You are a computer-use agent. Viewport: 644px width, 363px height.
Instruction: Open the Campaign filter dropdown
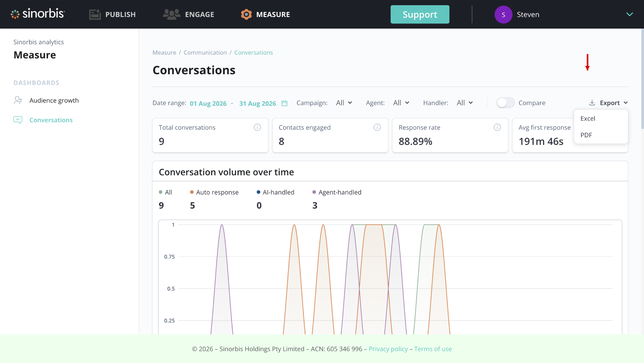click(x=344, y=103)
